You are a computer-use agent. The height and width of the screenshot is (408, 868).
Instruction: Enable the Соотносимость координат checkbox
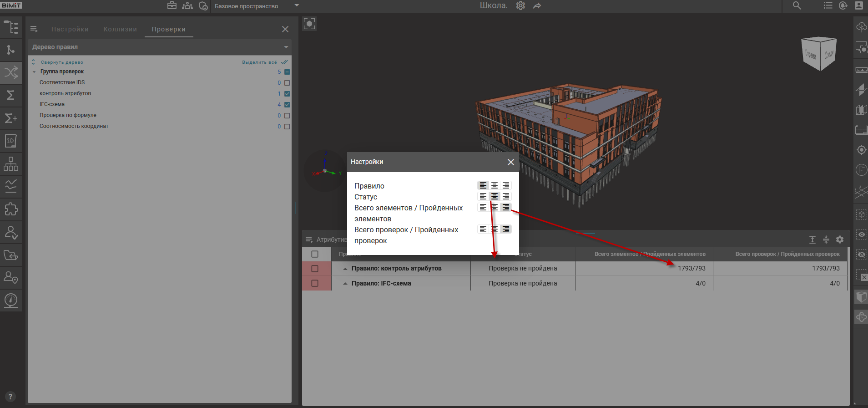287,127
